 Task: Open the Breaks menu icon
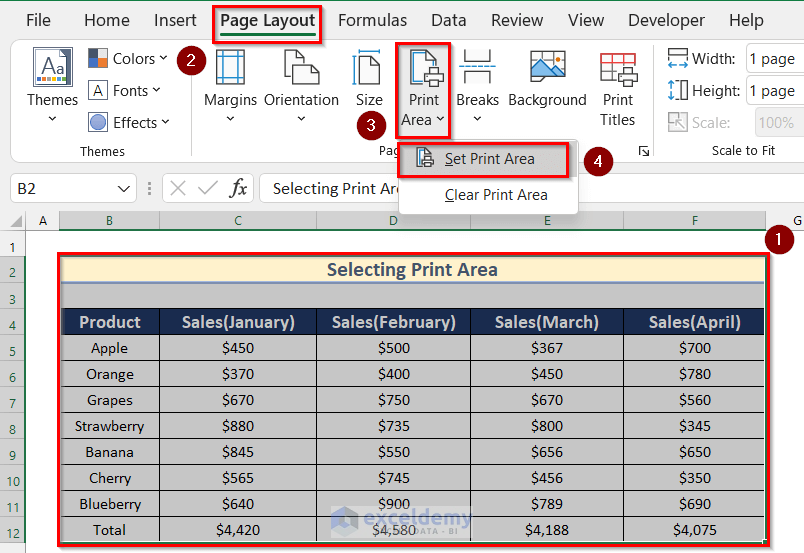point(477,67)
